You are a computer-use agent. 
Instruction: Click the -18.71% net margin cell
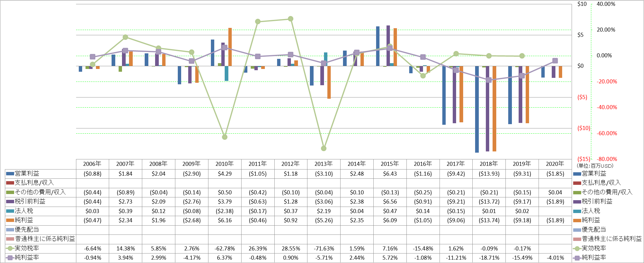pos(489,258)
